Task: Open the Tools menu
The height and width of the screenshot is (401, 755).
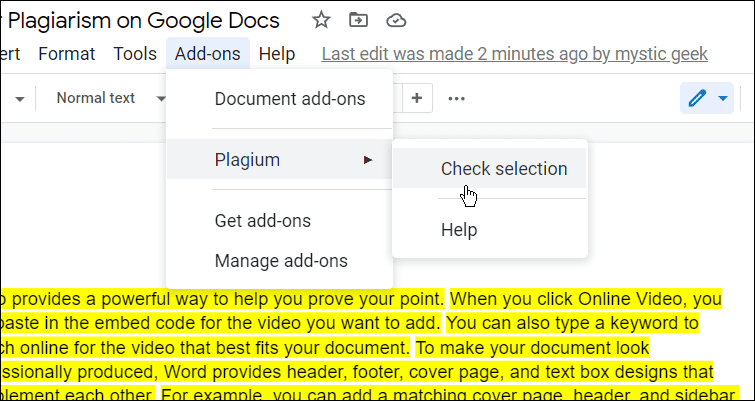Action: pos(135,54)
